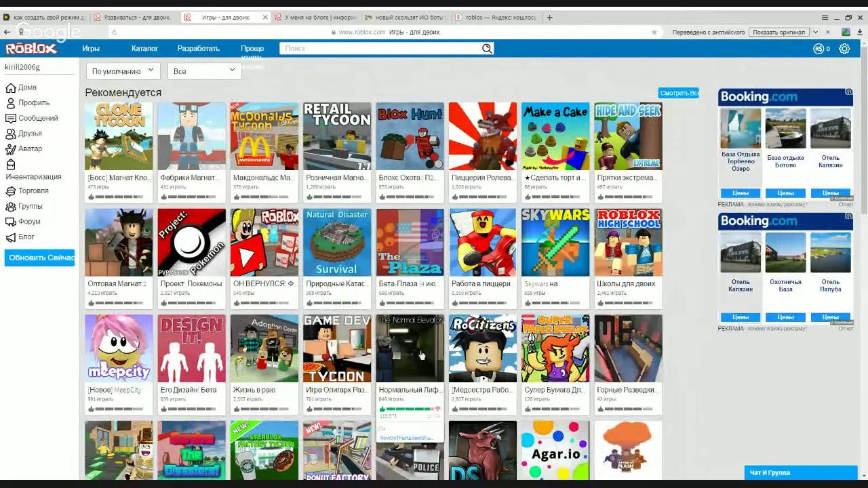
Task: Open the browser hamburger menu
Action: tap(825, 18)
